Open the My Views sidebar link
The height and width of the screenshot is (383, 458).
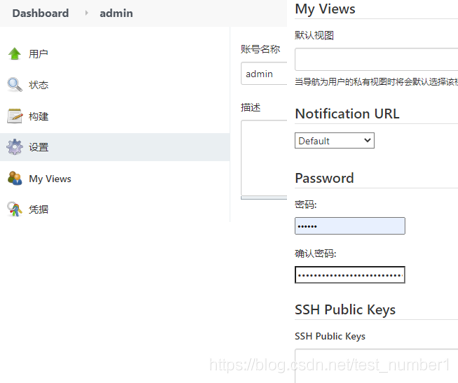50,179
